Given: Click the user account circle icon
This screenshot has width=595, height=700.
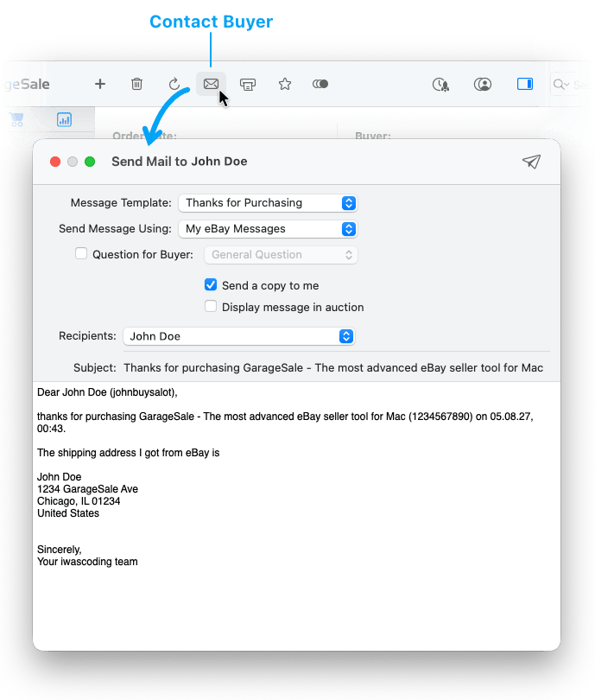Looking at the screenshot, I should 483,84.
